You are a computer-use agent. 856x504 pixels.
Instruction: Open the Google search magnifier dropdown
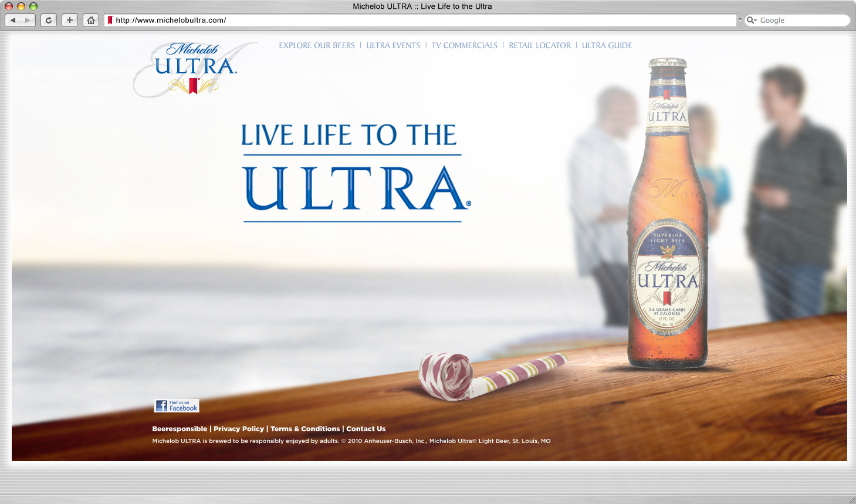click(x=752, y=20)
